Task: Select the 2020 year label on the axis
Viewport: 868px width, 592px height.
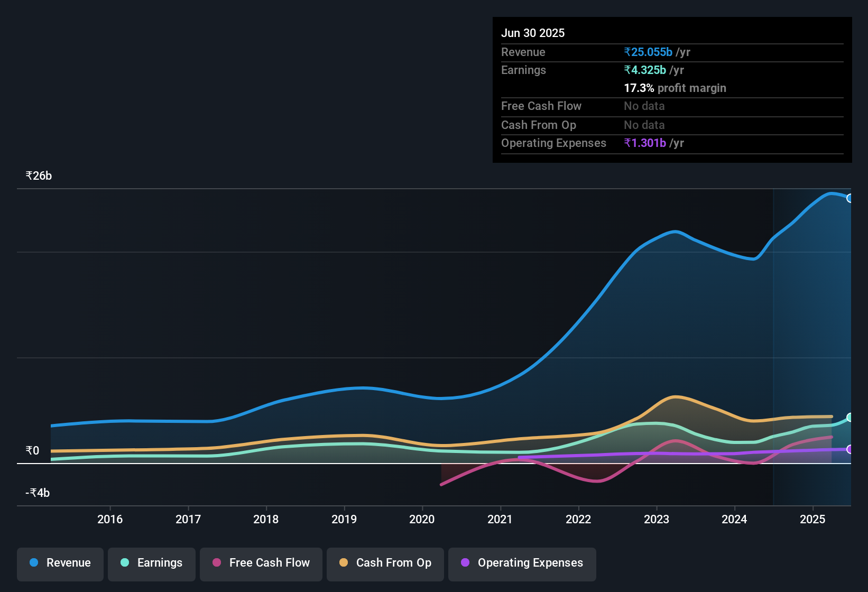Action: tap(422, 520)
